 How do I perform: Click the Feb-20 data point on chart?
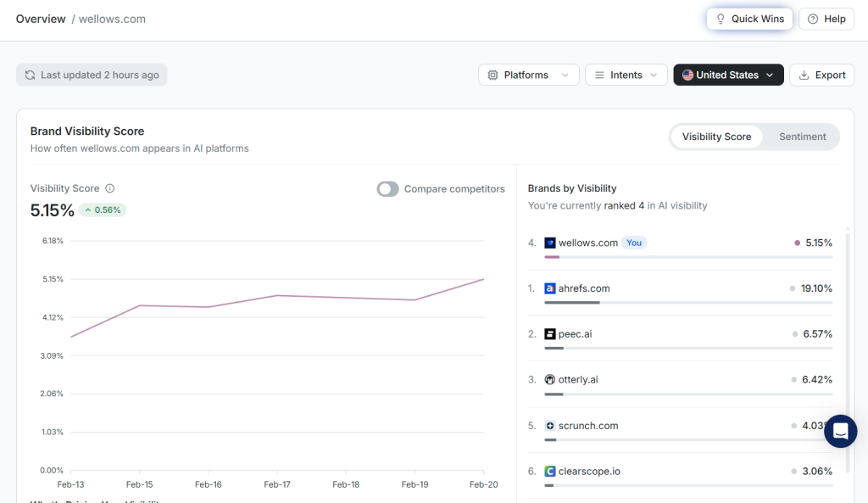point(483,279)
